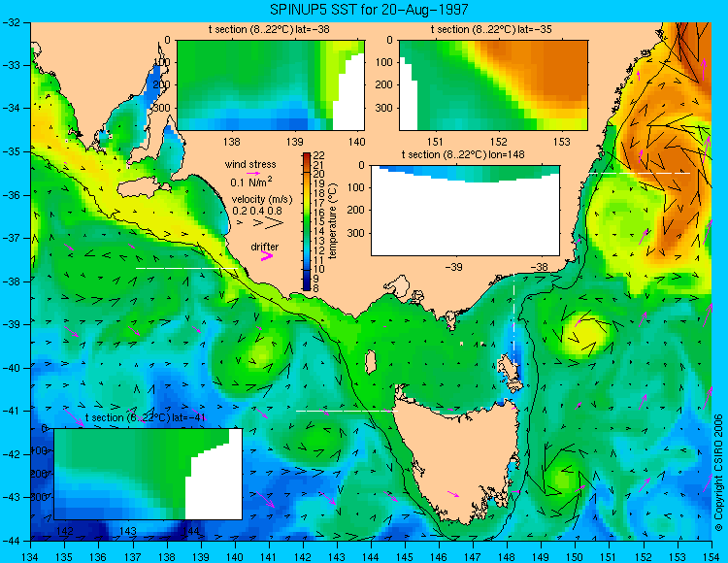This screenshot has height=563, width=728.
Task: Click '152' on the lat=-35 inset axis
Action: pos(499,142)
